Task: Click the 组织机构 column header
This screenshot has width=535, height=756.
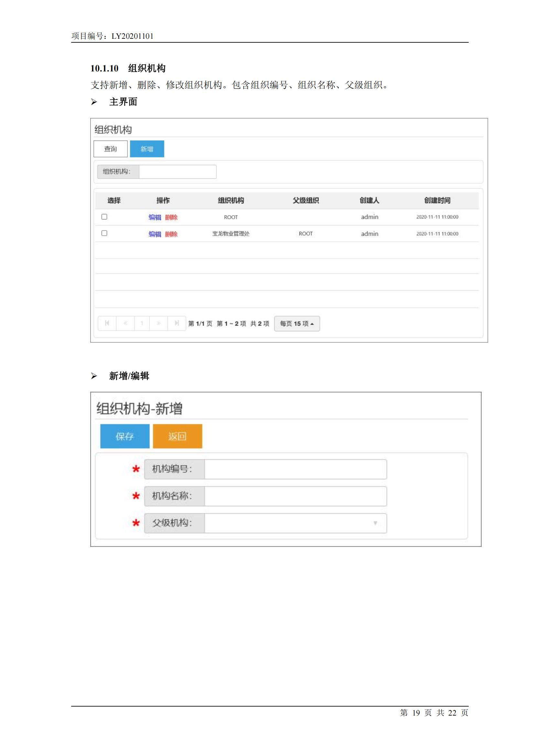Action: point(231,200)
